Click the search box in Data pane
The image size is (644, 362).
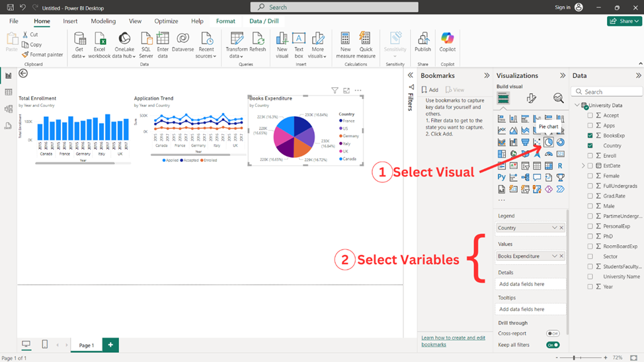click(x=606, y=92)
